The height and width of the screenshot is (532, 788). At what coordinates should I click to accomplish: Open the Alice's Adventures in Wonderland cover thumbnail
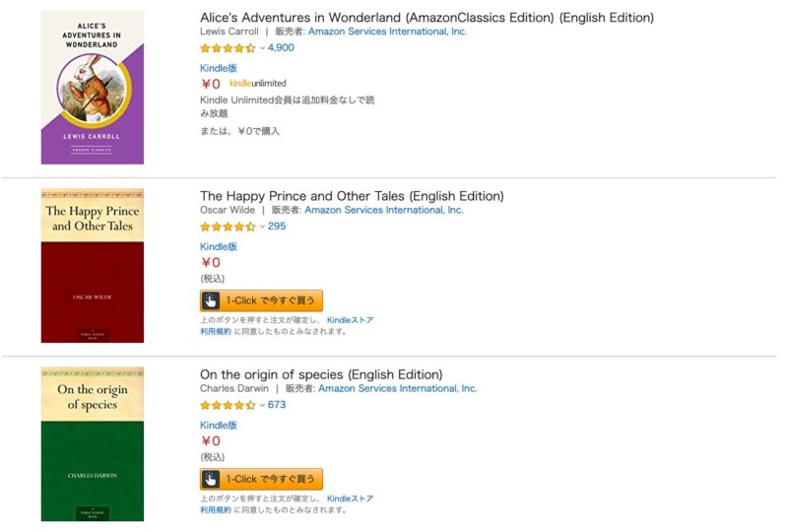[x=92, y=87]
